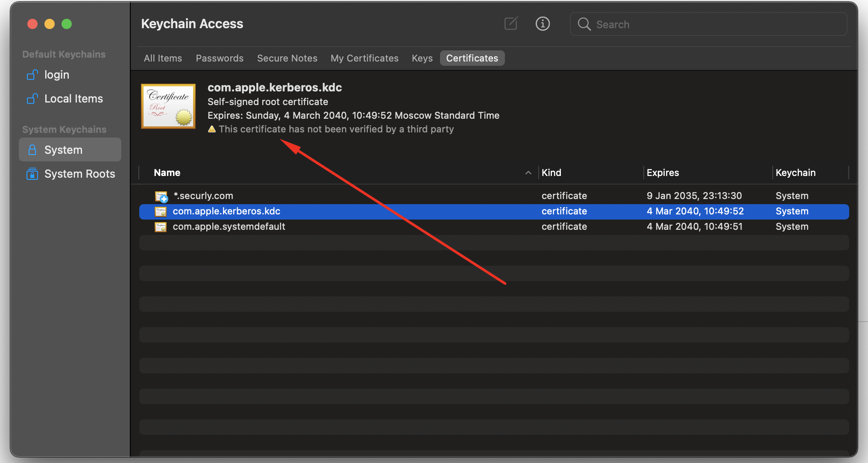Click the compose new item icon

(x=511, y=23)
